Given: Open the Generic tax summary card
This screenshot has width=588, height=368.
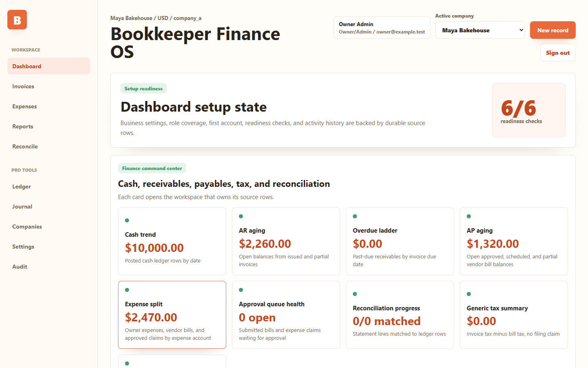Looking at the screenshot, I should pyautogui.click(x=514, y=315).
